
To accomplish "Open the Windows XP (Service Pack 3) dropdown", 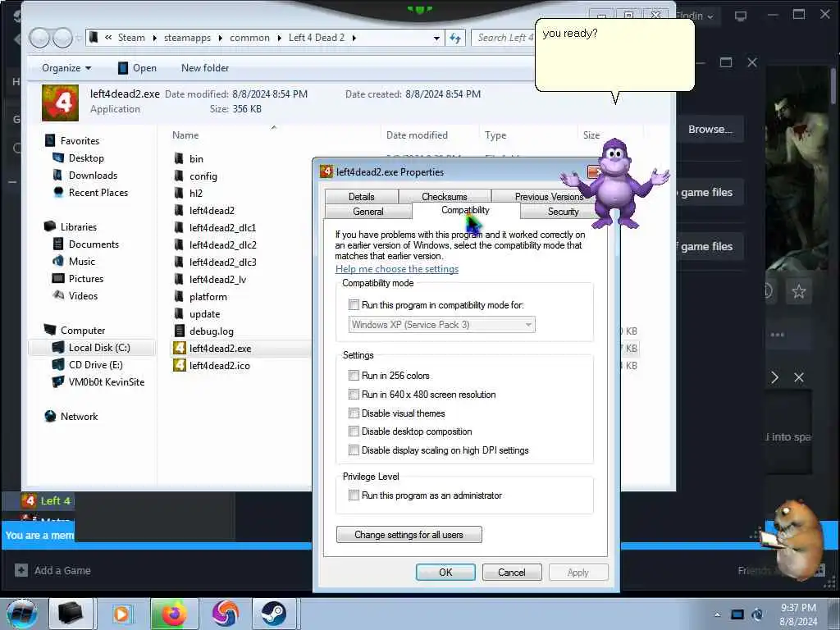I will tap(442, 325).
